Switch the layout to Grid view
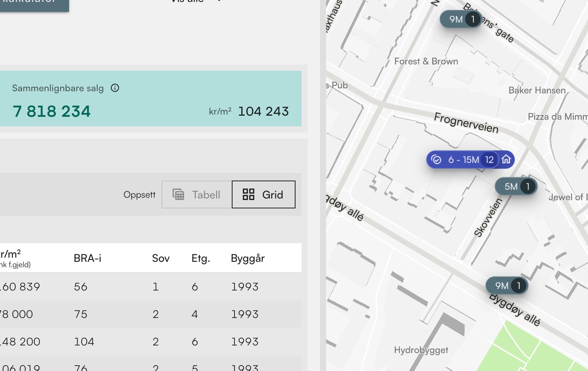This screenshot has width=588, height=371. coord(263,195)
